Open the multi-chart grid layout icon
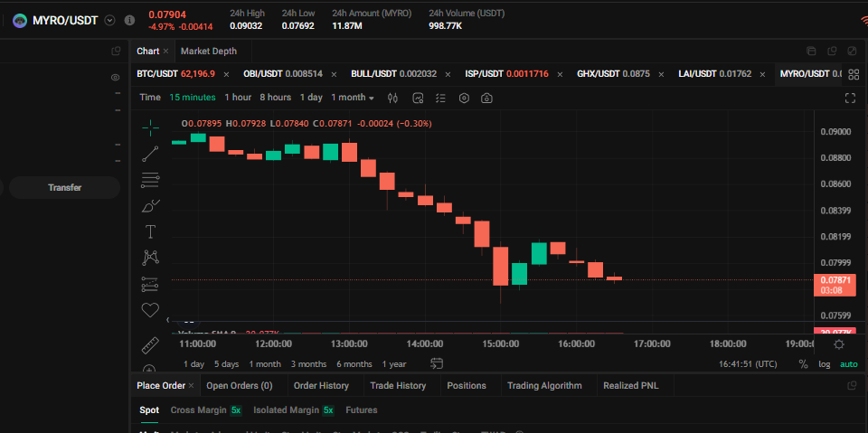Viewport: 868px width, 433px height. click(x=853, y=75)
